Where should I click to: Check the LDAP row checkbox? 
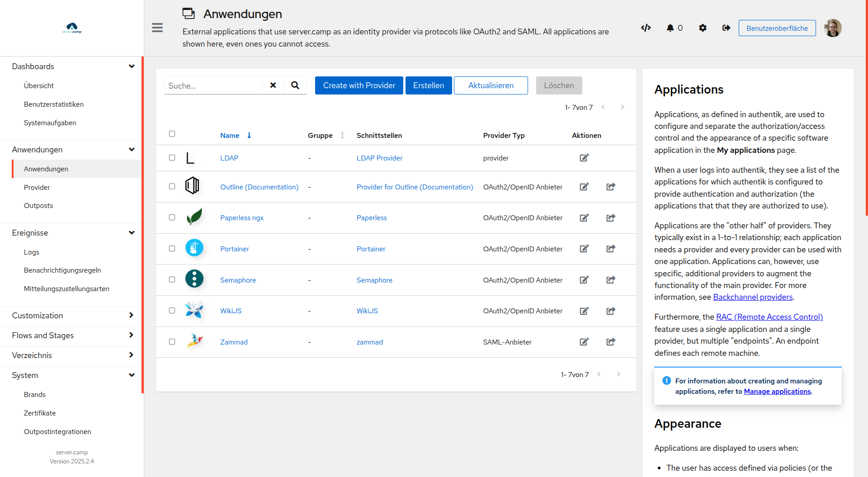pos(172,158)
